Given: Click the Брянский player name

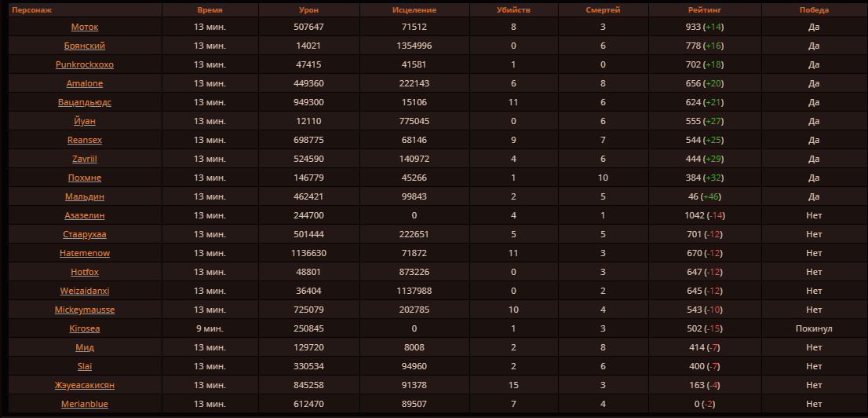Looking at the screenshot, I should [85, 46].
